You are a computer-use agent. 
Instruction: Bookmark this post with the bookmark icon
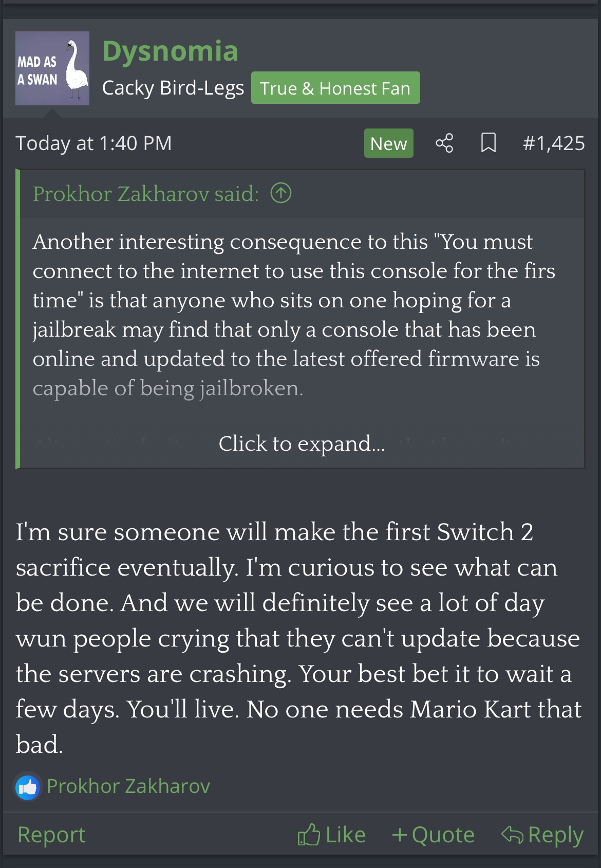pos(488,143)
